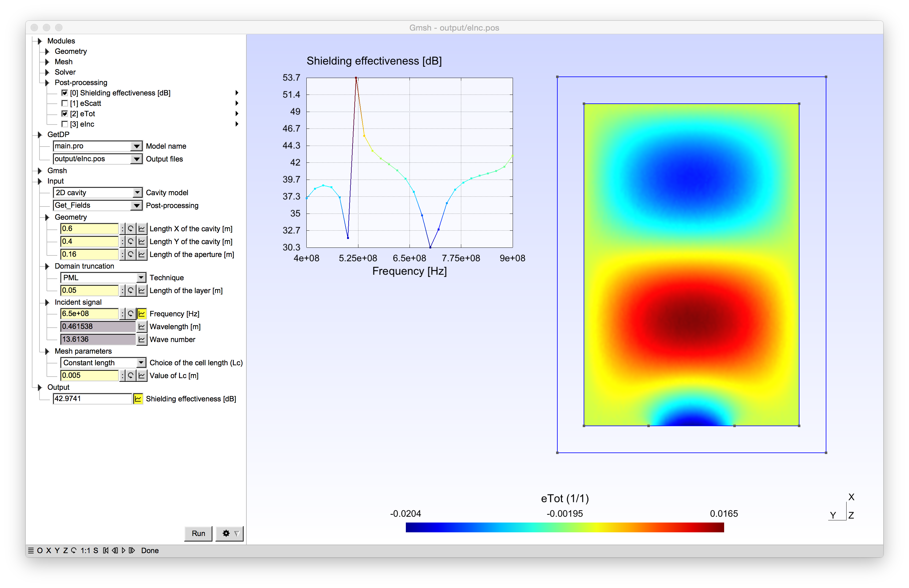Click yellow graph icon next to Frequency [Hz]

(x=142, y=314)
